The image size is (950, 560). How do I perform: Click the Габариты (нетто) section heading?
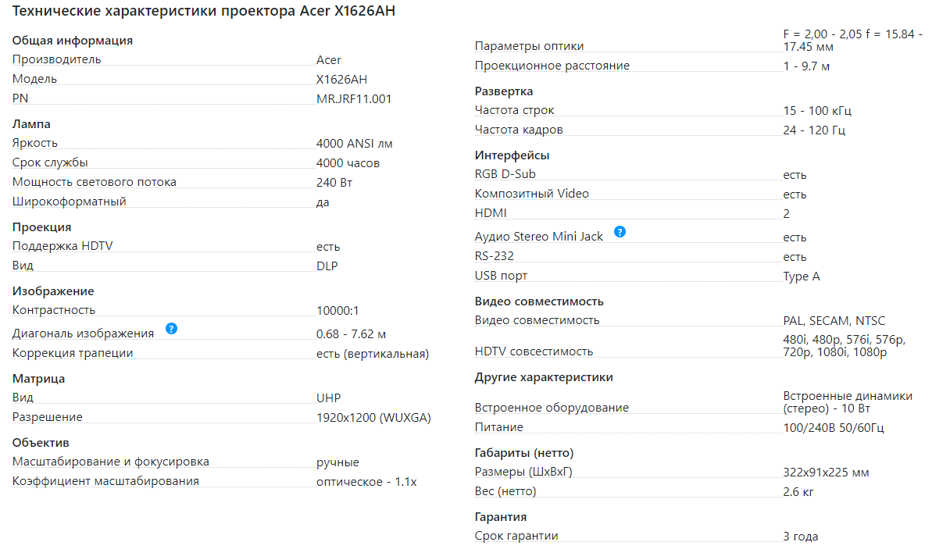pyautogui.click(x=524, y=453)
